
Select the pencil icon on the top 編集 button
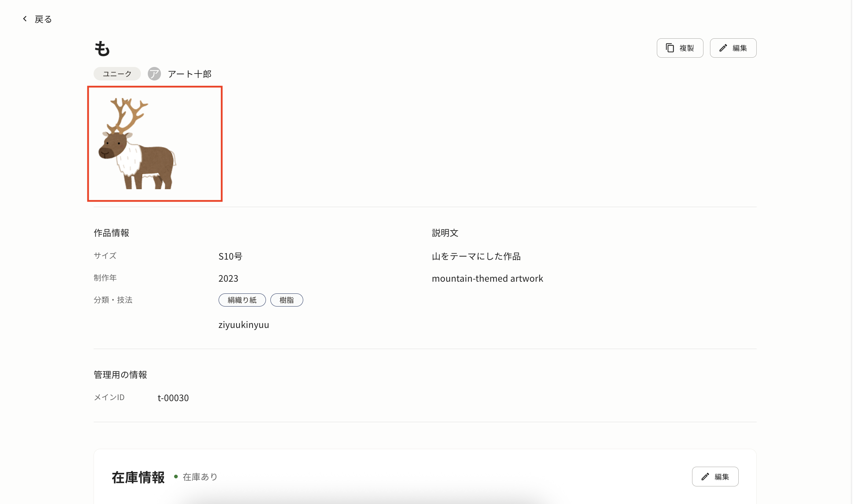[x=723, y=48]
